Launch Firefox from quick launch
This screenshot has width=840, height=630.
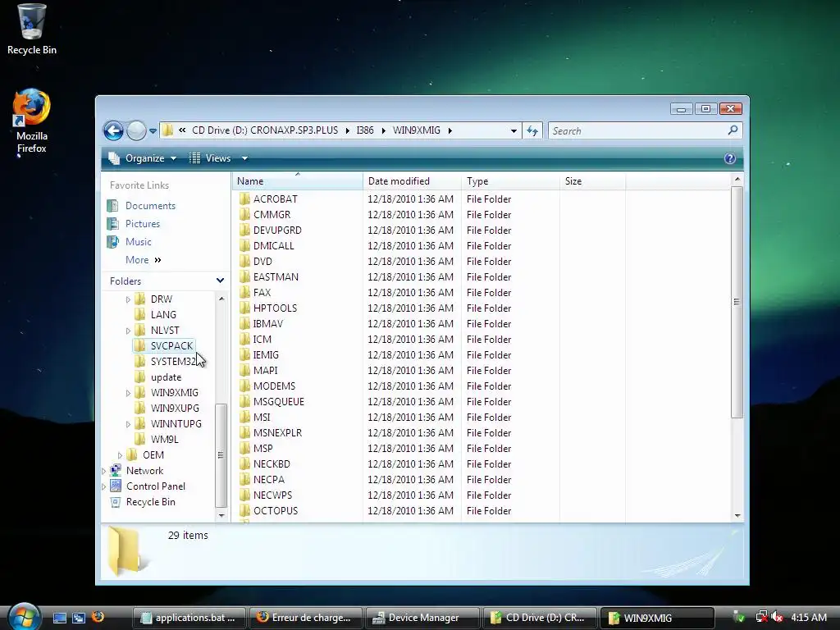98,617
